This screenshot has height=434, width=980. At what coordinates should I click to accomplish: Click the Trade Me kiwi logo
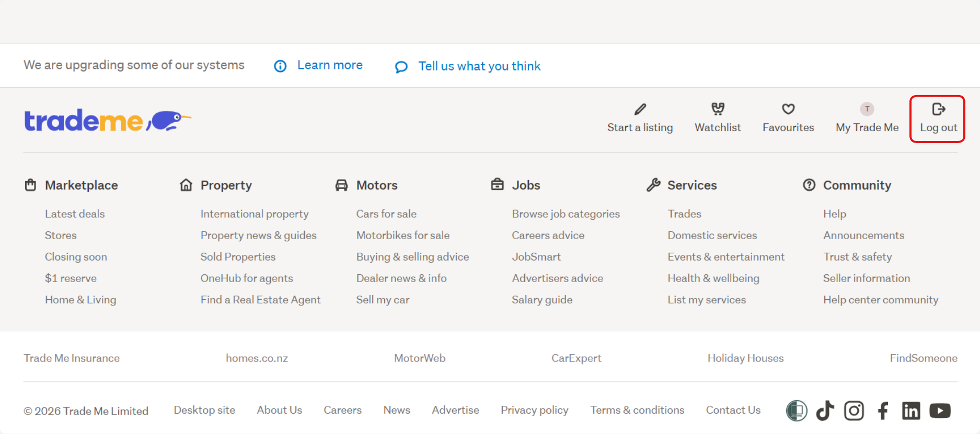(x=107, y=121)
